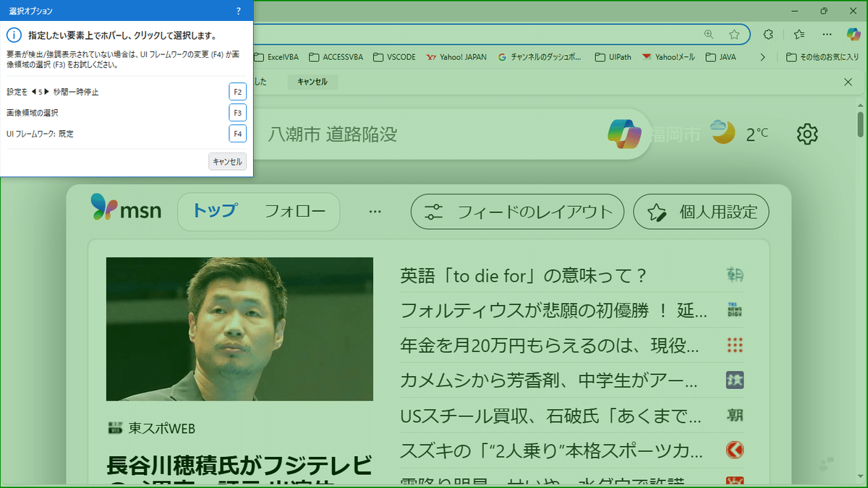Click the 八潮市 道路陥没 search box
Screen dimensions: 868x488
coord(434,134)
